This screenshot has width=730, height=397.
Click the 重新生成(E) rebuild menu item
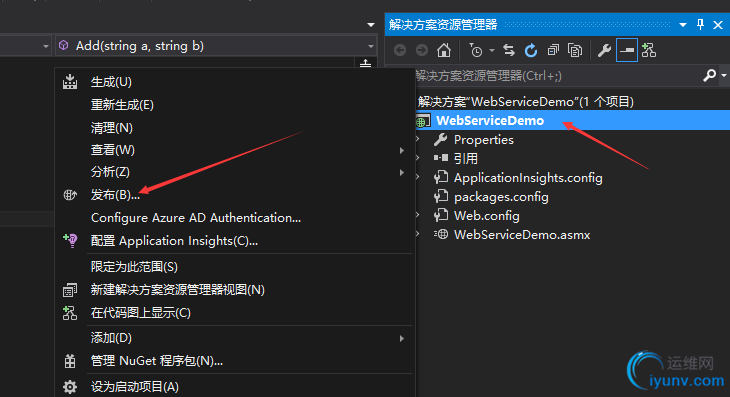(235, 105)
